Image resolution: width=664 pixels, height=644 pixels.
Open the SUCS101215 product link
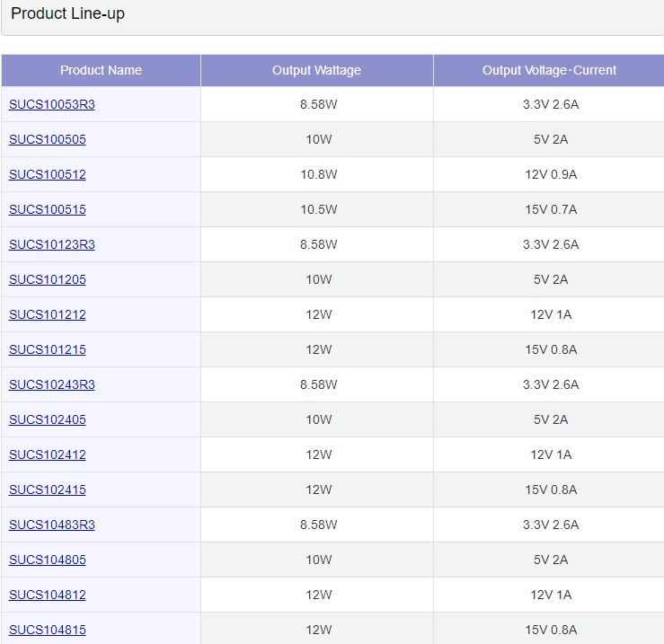(x=48, y=349)
